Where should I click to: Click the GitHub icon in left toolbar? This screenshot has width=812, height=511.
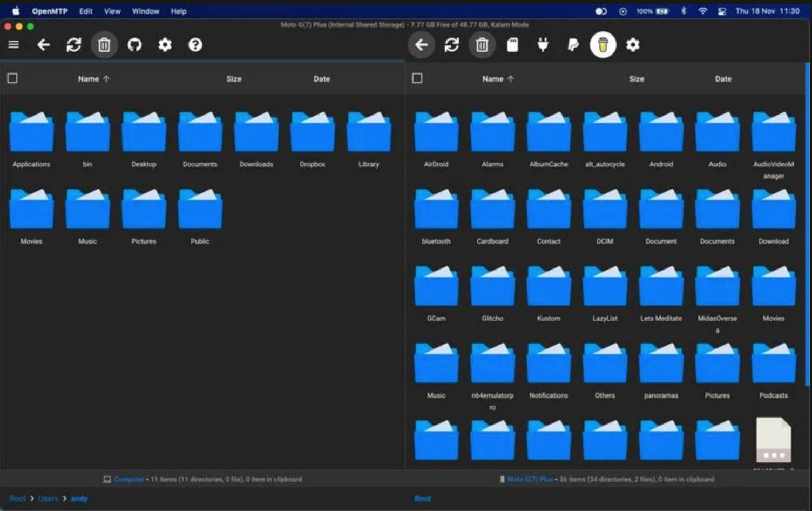pos(134,45)
